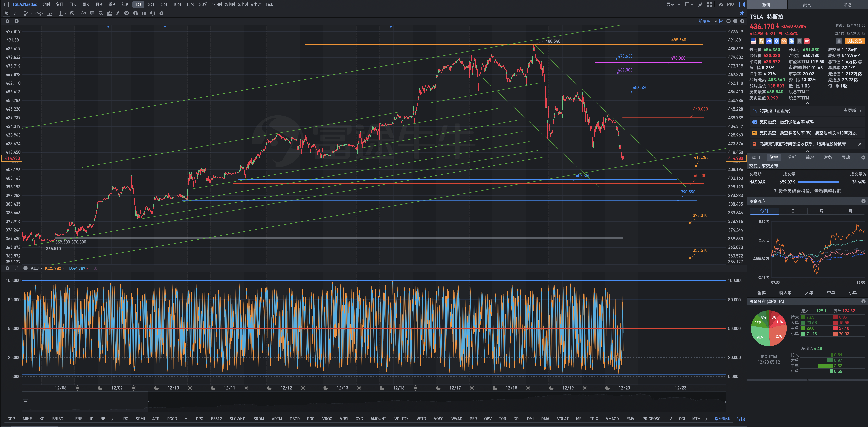Open the F10 company info button
This screenshot has width=868, height=427.
pyautogui.click(x=730, y=4)
